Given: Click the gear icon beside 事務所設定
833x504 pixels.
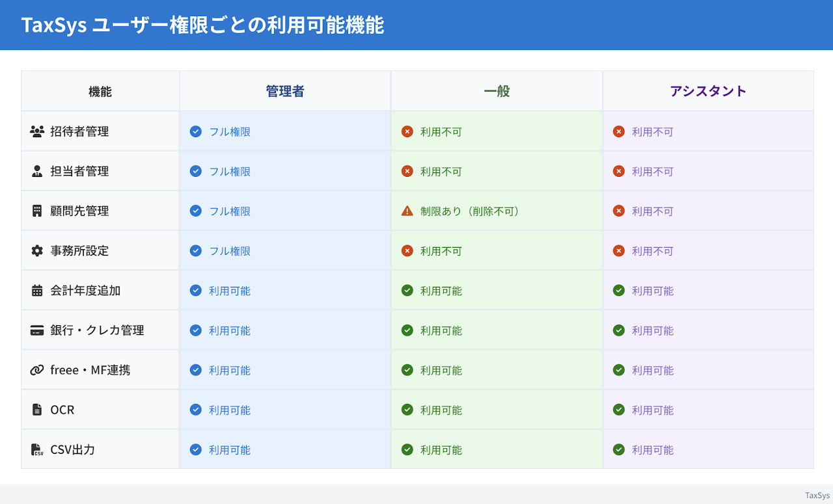Looking at the screenshot, I should click(x=37, y=250).
